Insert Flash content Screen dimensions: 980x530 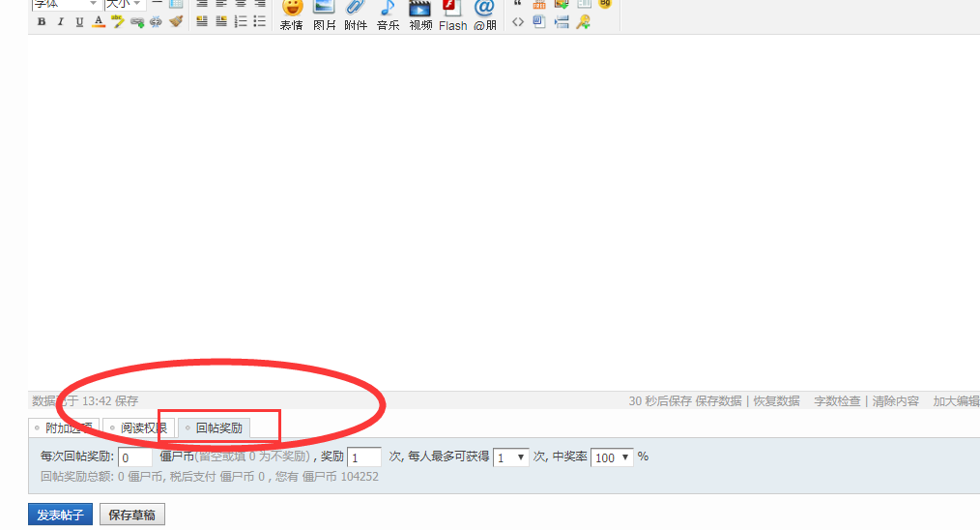coord(452,14)
